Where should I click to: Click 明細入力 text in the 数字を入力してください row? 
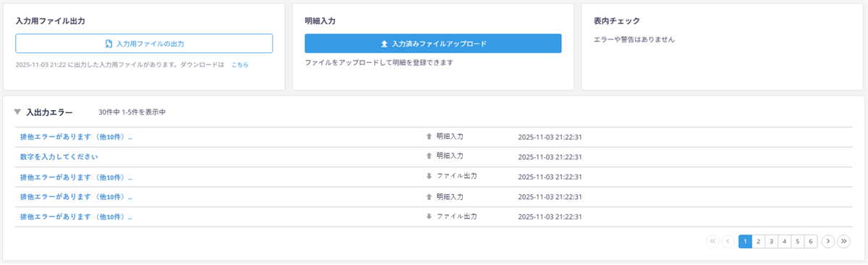[x=450, y=156]
